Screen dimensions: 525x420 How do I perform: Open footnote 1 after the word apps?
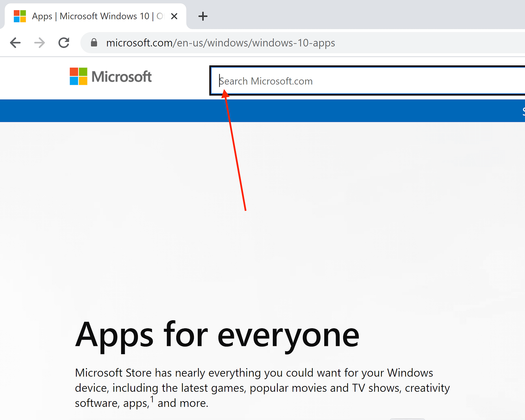click(152, 400)
